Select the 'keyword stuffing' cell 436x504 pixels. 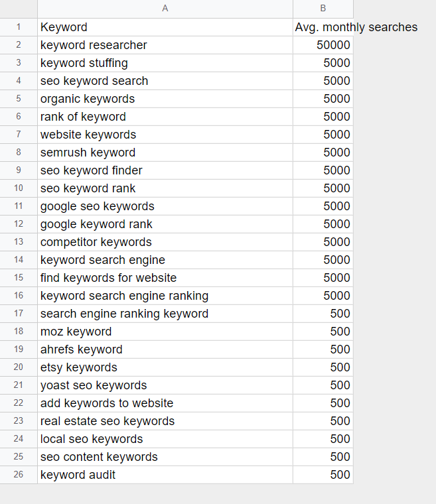[x=165, y=63]
